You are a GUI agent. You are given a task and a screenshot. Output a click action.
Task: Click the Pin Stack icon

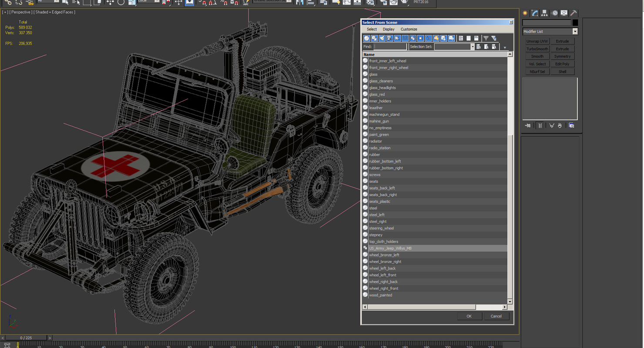pyautogui.click(x=528, y=126)
